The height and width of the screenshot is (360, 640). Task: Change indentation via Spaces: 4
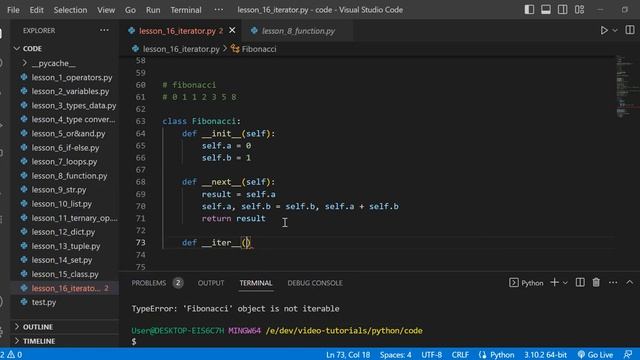pyautogui.click(x=396, y=355)
